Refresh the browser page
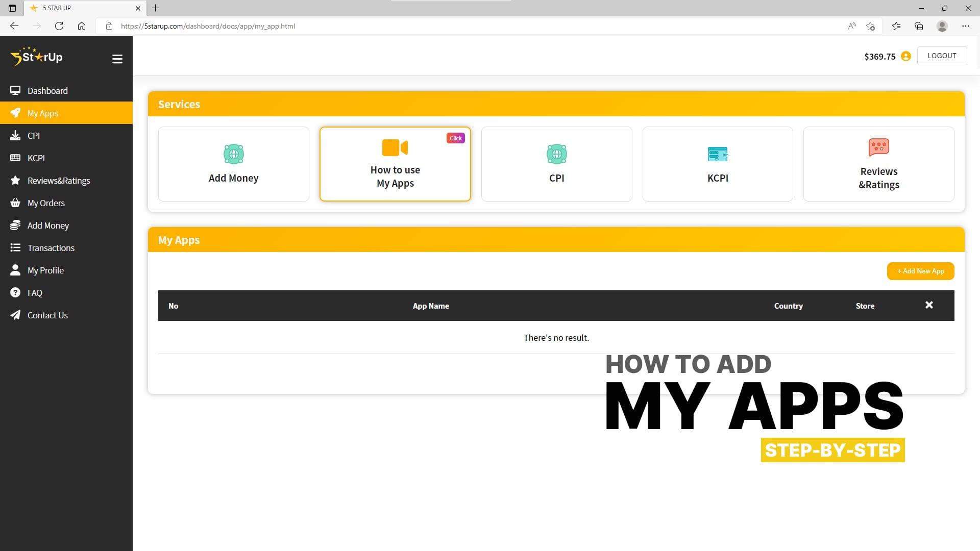The image size is (980, 551). tap(59, 26)
